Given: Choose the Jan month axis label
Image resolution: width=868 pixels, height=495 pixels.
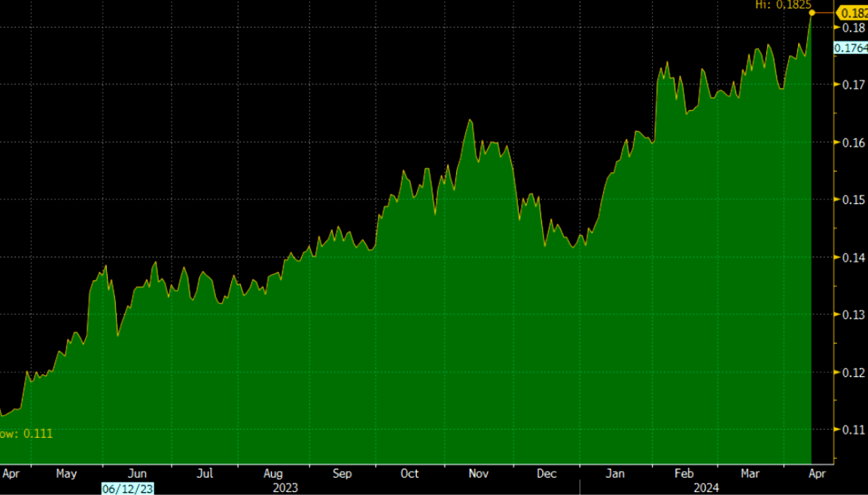Looking at the screenshot, I should pyautogui.click(x=615, y=474).
